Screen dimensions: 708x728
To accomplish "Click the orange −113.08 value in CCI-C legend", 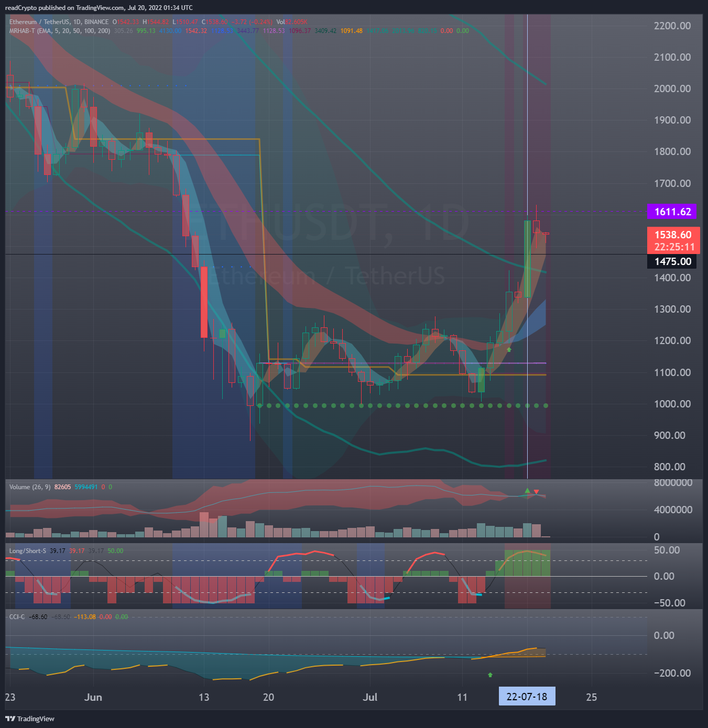I will pos(84,617).
